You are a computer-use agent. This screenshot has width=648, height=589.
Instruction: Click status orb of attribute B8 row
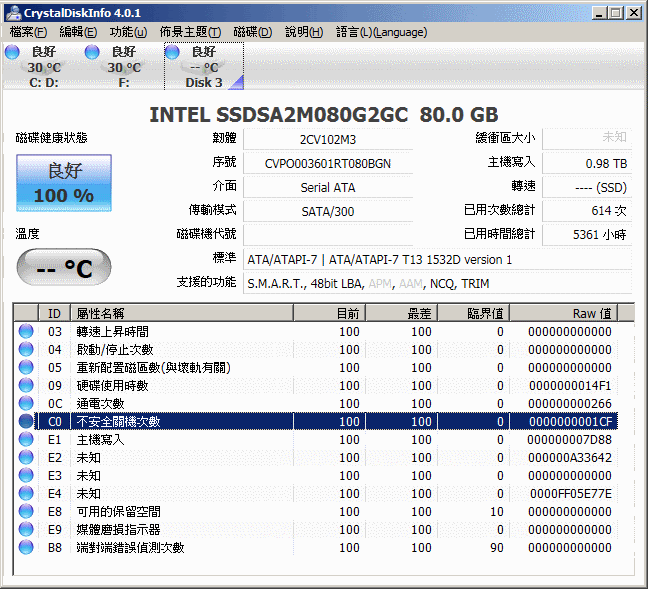point(26,547)
